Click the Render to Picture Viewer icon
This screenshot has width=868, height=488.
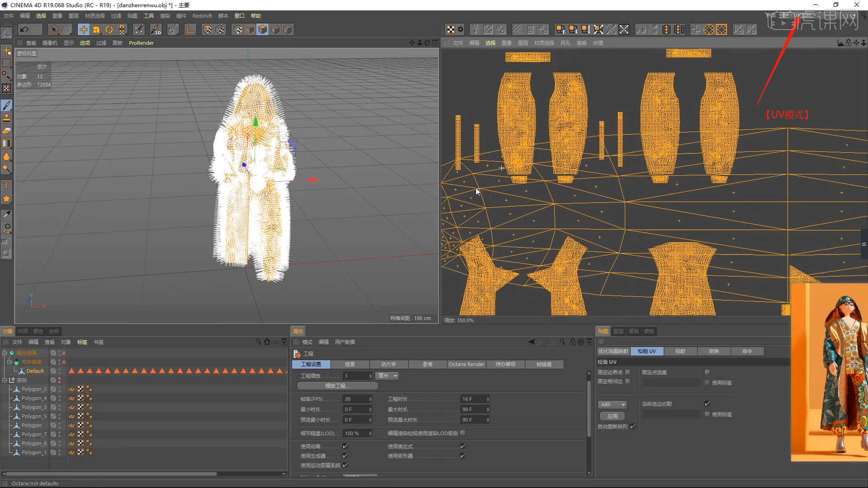(x=220, y=29)
